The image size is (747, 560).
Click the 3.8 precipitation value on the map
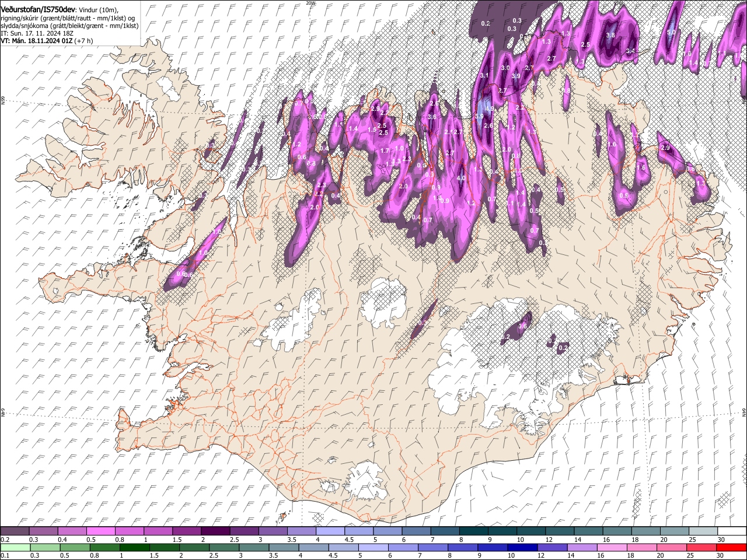coord(610,36)
